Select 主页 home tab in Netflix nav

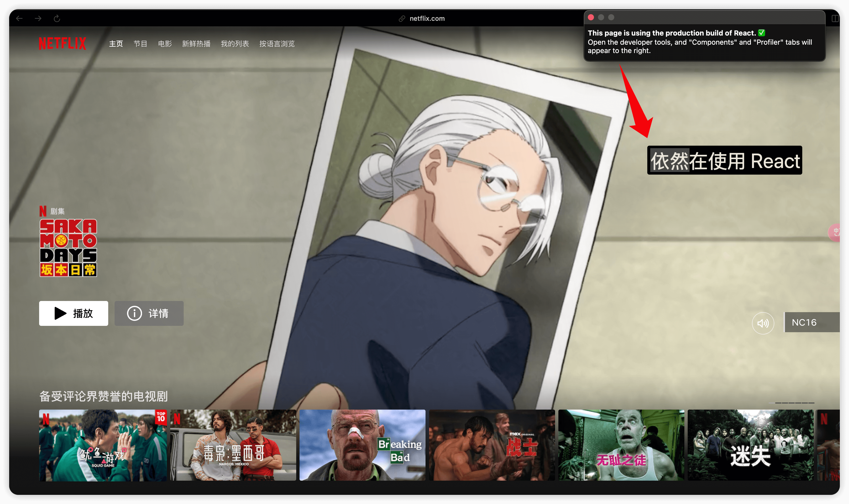117,44
